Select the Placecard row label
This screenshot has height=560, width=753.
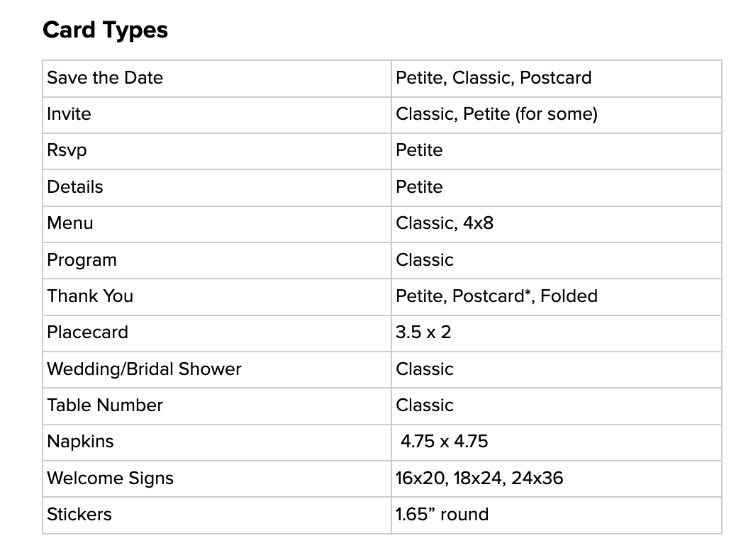(x=87, y=332)
